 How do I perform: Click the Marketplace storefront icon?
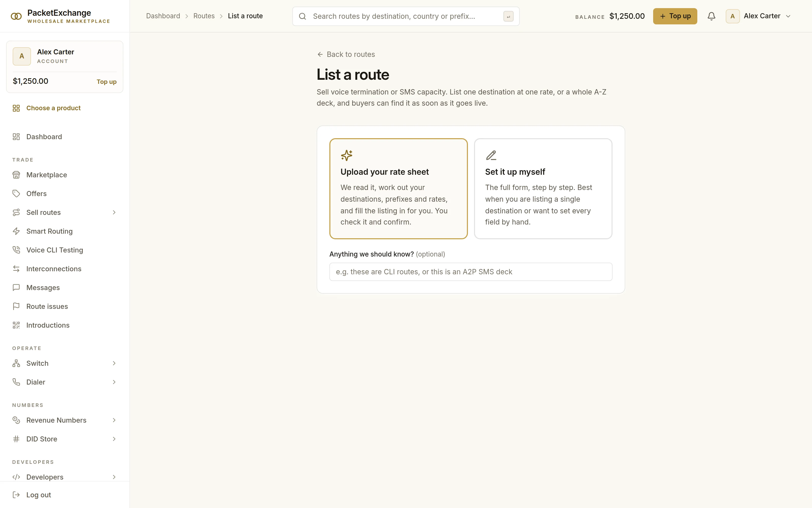coord(16,175)
